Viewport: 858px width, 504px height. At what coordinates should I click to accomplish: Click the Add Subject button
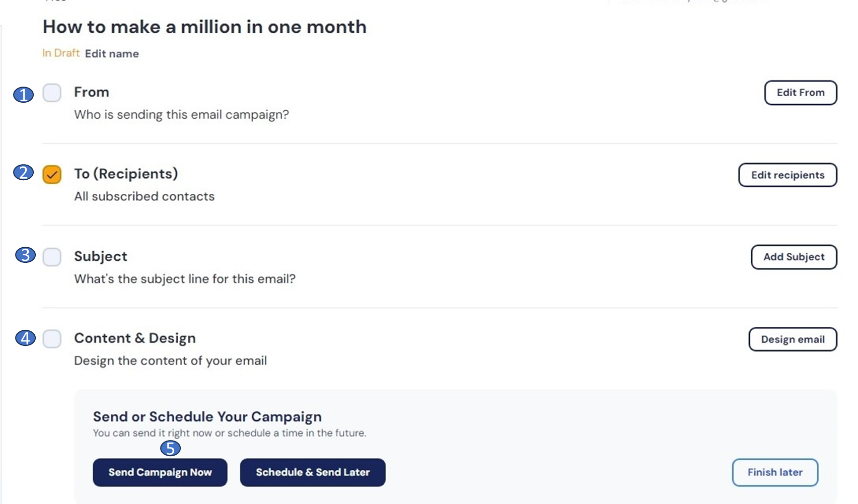(x=794, y=257)
